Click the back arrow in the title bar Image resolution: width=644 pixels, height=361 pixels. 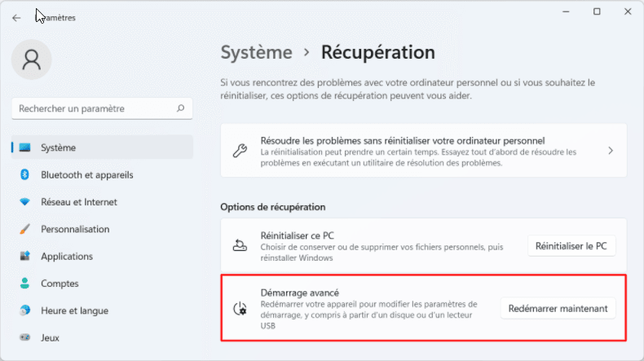click(x=16, y=17)
